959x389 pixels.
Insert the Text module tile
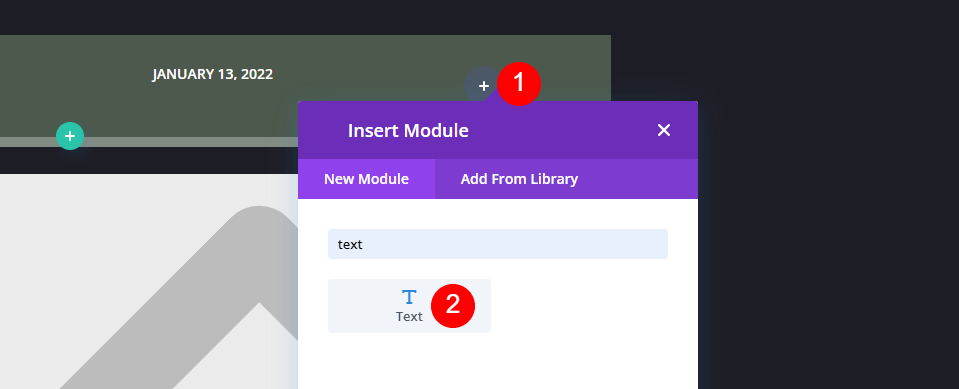pos(409,306)
